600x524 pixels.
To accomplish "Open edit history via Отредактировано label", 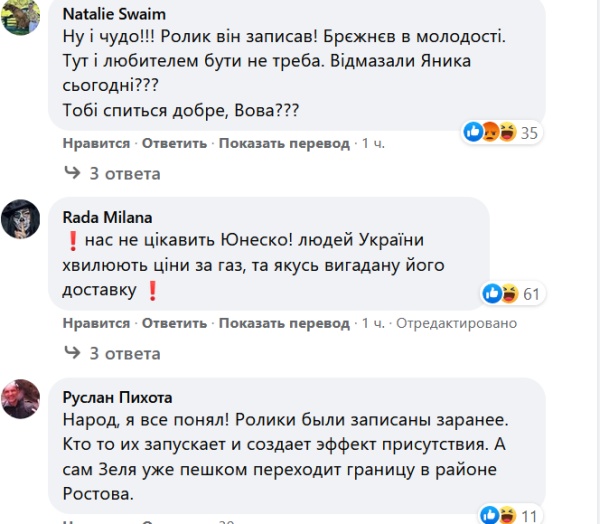I will click(457, 323).
